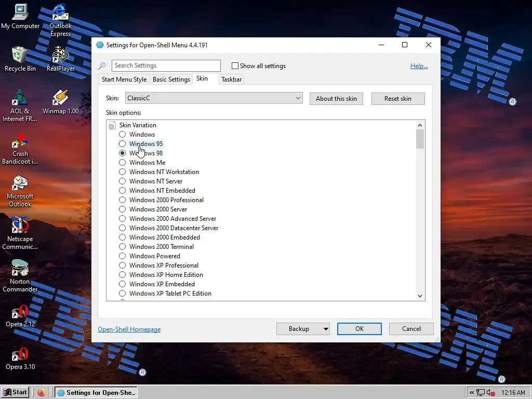Switch to Basic Settings tab
The width and height of the screenshot is (532, 399).
point(171,79)
